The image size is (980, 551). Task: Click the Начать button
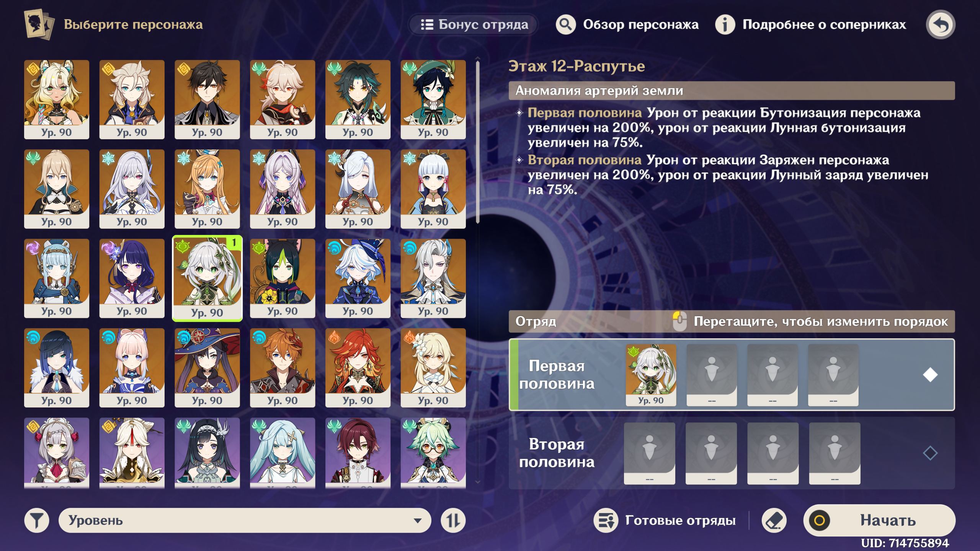879,520
